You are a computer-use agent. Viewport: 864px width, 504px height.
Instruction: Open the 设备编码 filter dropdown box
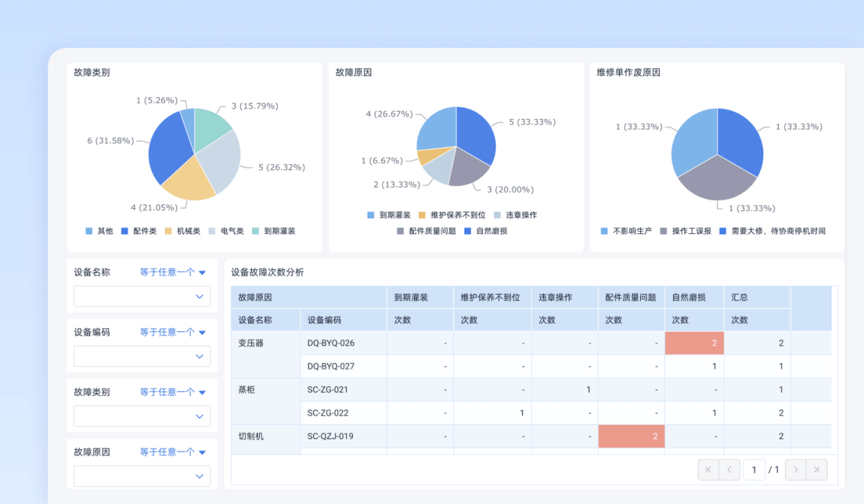(x=142, y=356)
